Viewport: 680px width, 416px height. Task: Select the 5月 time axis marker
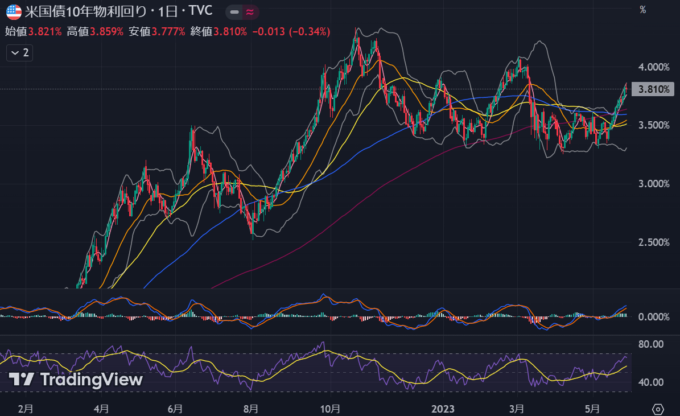(x=593, y=408)
